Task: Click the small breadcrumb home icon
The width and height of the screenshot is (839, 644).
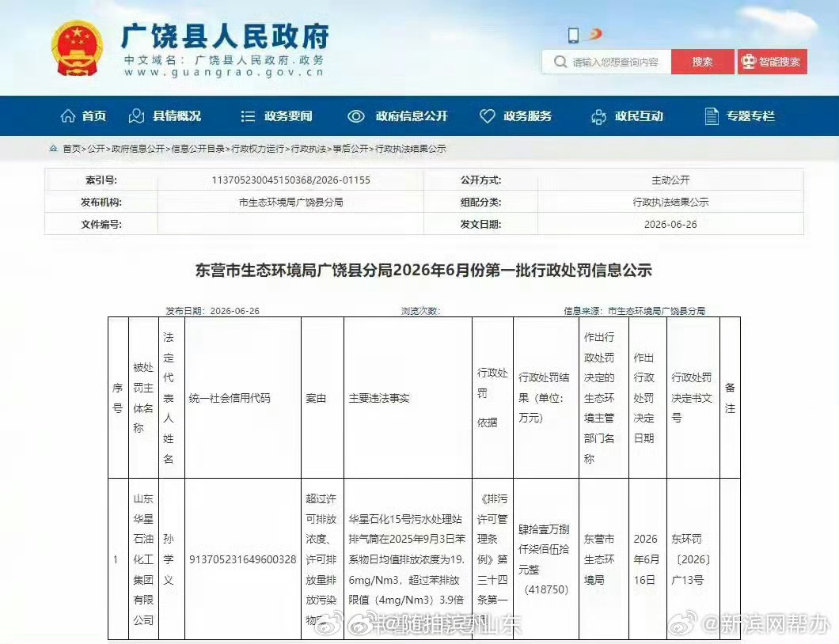Action: point(54,149)
